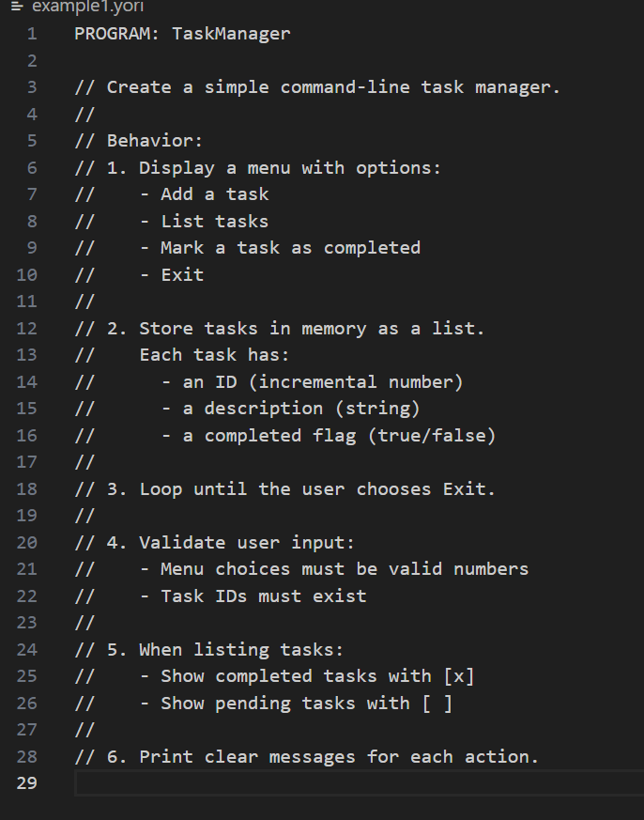
Task: Click the "Add a task" comment text
Action: [214, 194]
